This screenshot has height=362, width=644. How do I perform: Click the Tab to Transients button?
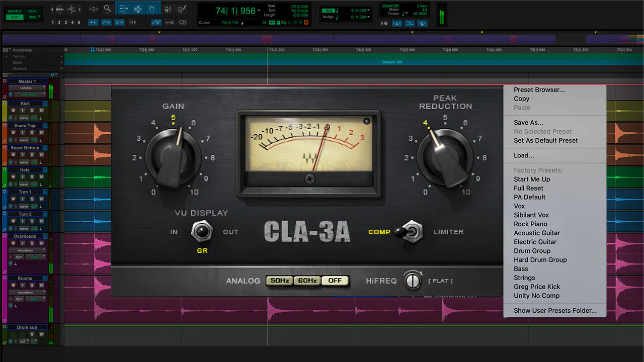click(x=94, y=22)
